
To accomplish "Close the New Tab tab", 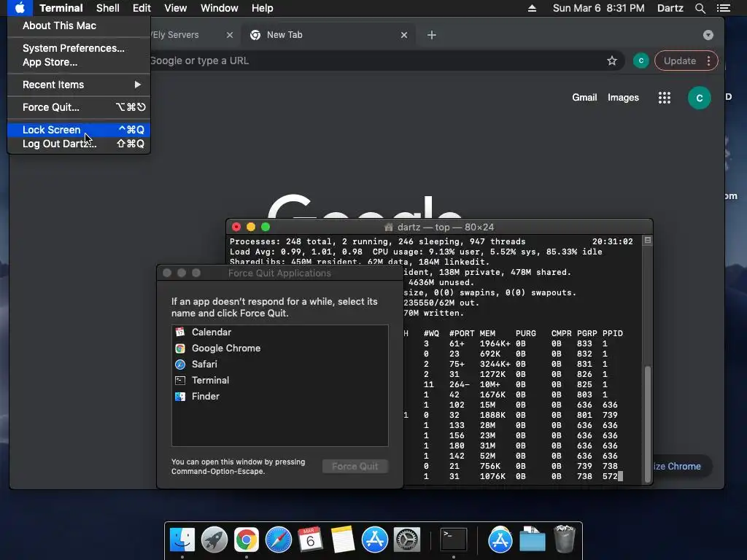I will pos(404,35).
